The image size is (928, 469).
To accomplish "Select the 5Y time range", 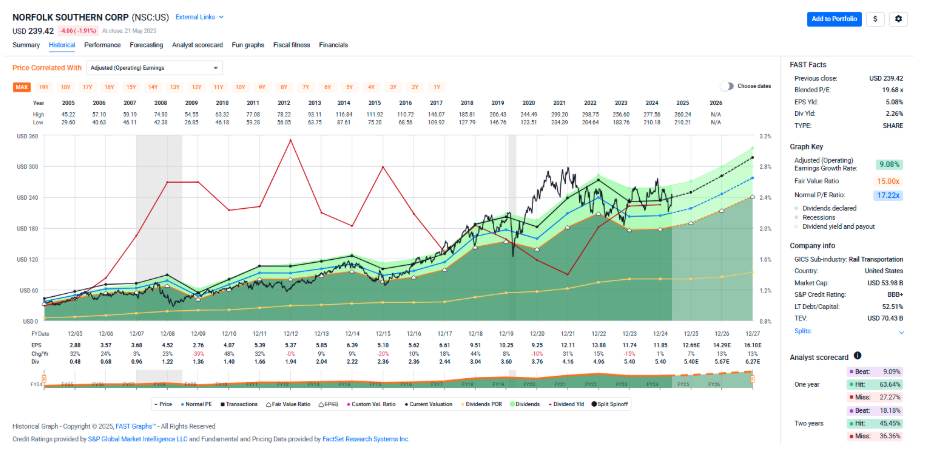I will [x=349, y=87].
